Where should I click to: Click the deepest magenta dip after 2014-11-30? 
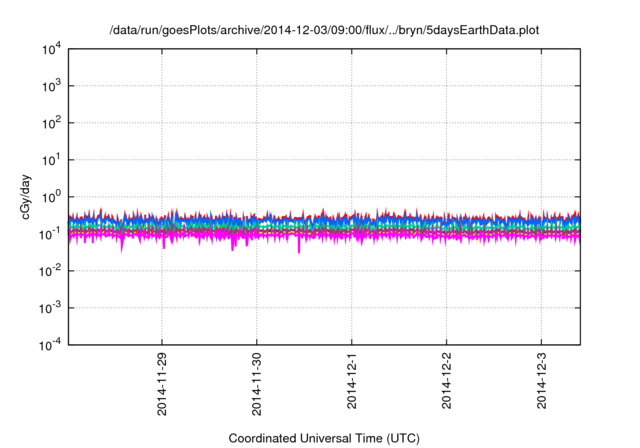click(298, 251)
